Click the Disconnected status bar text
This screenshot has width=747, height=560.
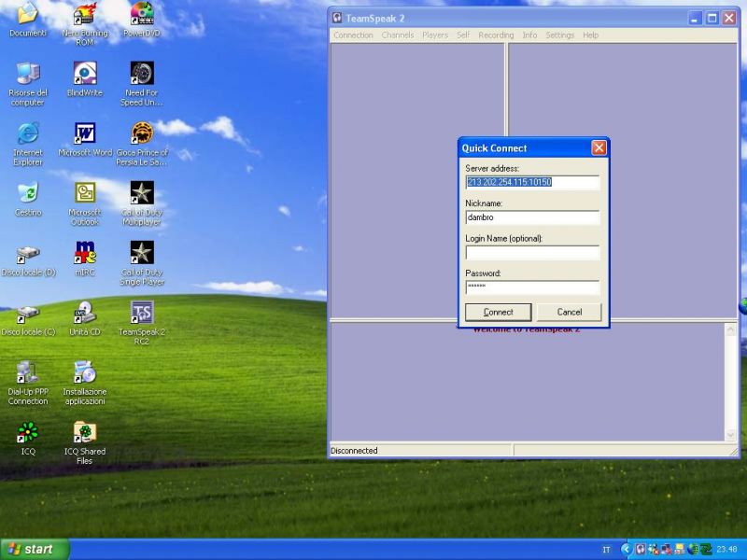(354, 451)
